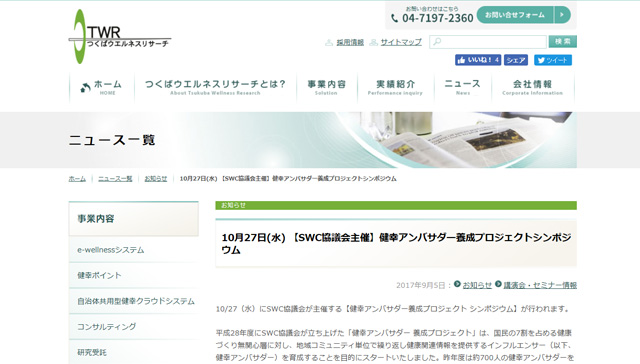Click the bullet icon before 講演会・セミナー情報
Viewport: 640px width, 364px height.
click(498, 284)
